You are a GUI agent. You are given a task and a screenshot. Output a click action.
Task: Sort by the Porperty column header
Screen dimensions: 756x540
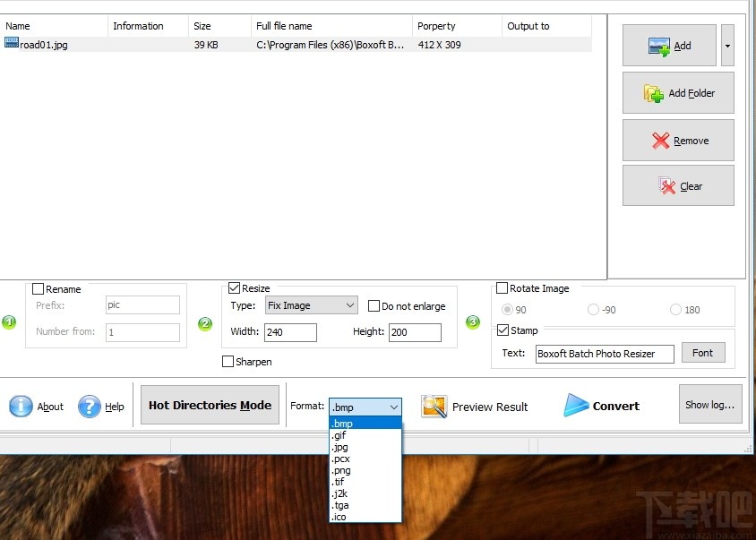(x=457, y=26)
